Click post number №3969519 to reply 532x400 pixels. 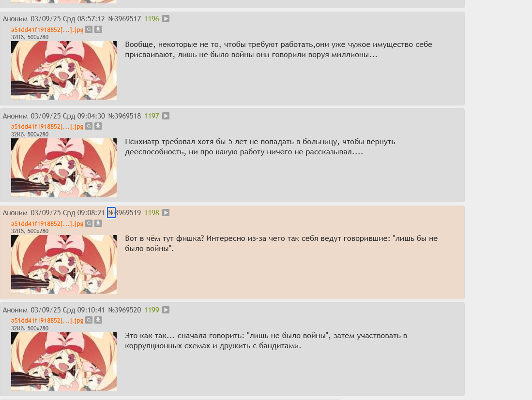(x=124, y=212)
